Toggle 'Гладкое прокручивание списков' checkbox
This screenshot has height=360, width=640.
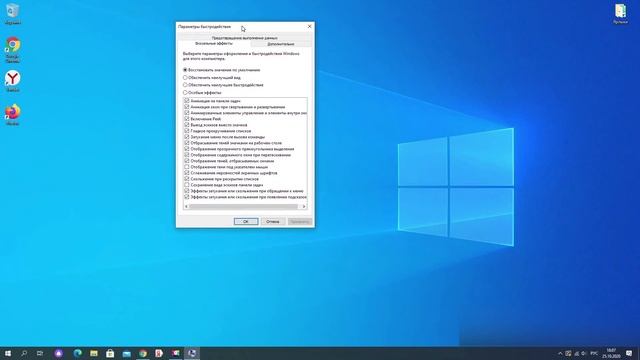click(x=187, y=131)
